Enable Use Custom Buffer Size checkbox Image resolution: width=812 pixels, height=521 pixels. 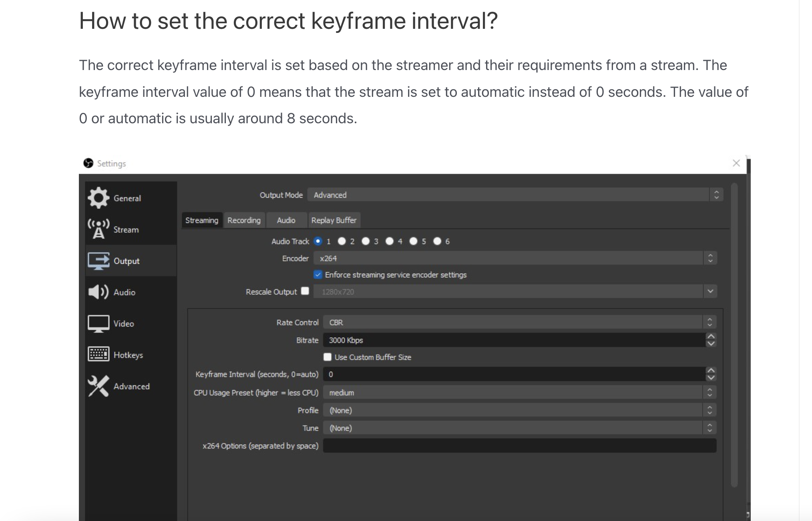pos(328,357)
